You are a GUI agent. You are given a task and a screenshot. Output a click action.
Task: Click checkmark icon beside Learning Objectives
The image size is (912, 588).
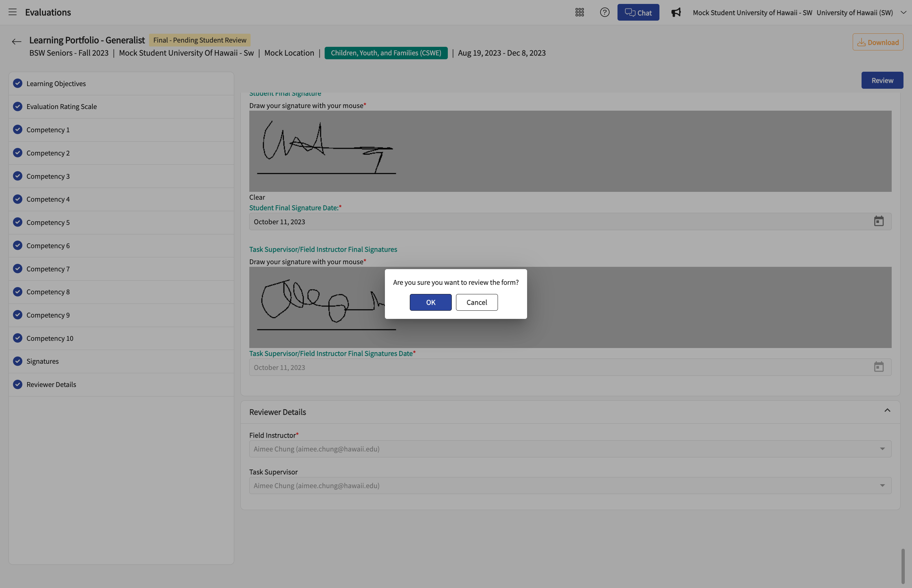click(18, 83)
